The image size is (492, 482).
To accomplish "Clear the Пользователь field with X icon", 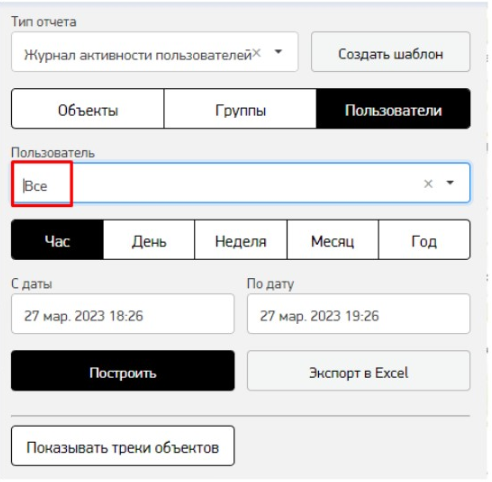I will (x=428, y=184).
